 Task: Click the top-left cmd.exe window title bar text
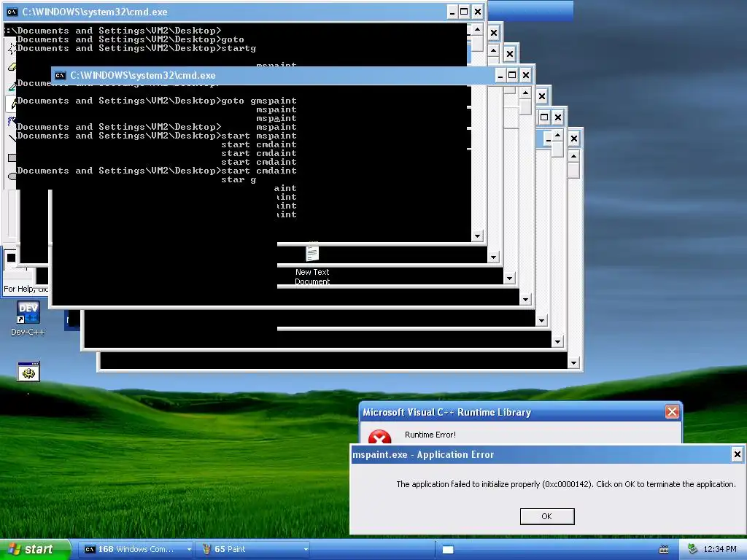(95, 12)
